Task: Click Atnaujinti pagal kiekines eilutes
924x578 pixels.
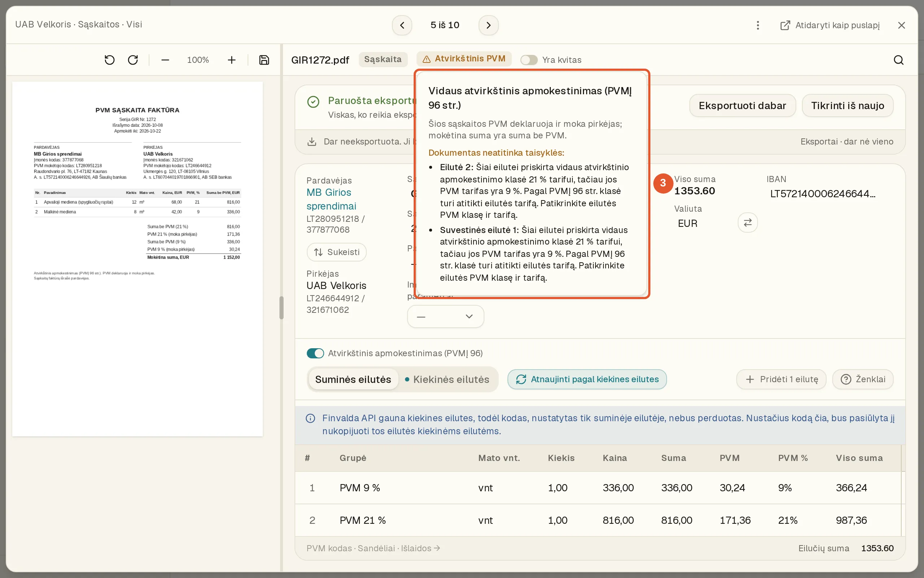Action: pyautogui.click(x=587, y=379)
